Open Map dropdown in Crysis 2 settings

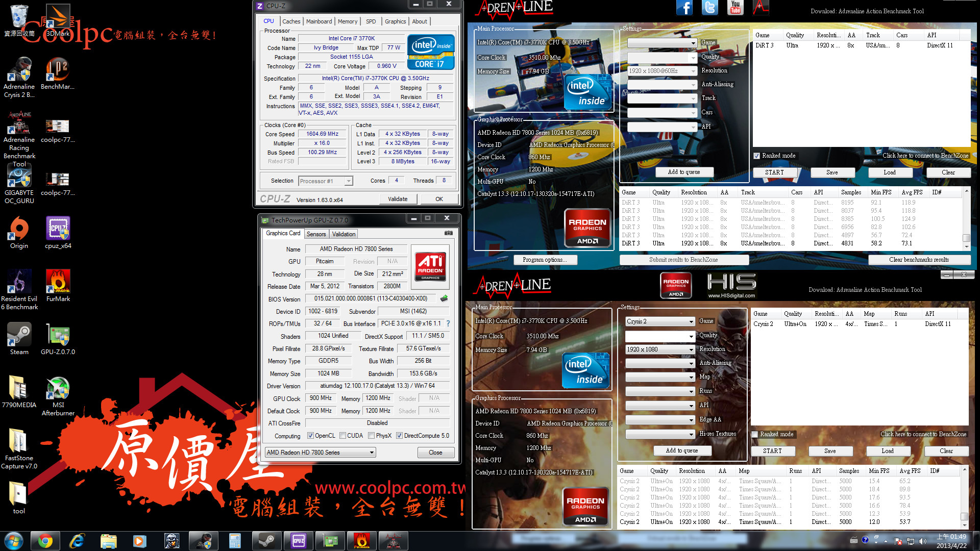tap(660, 377)
